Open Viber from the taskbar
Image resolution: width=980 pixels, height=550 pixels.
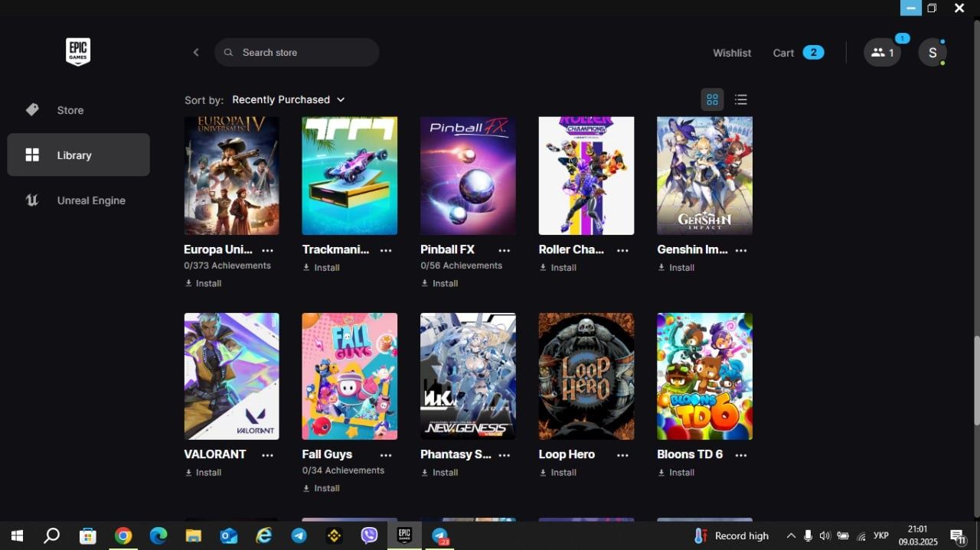tap(369, 536)
